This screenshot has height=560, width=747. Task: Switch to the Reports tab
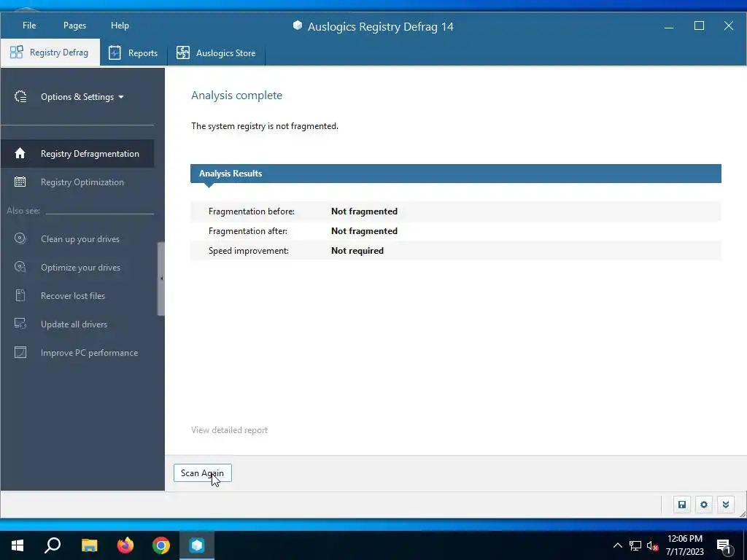133,52
